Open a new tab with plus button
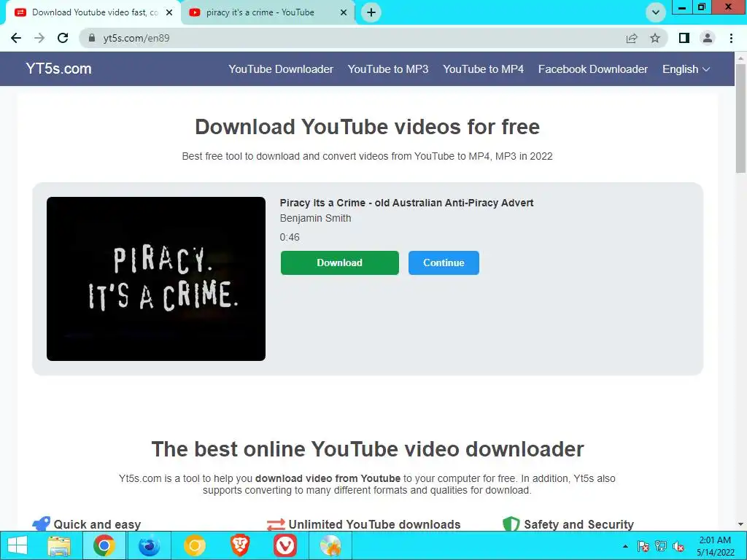Screen dimensions: 747x560 (371, 12)
